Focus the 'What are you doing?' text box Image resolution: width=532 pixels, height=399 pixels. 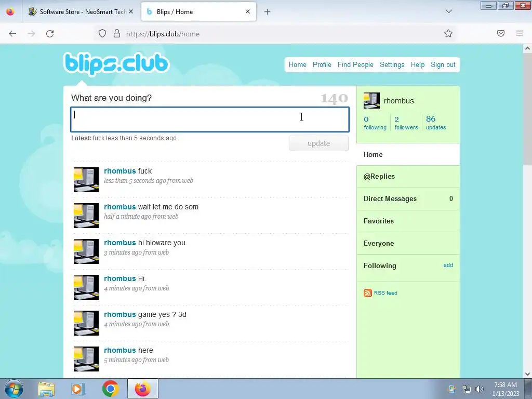point(210,119)
